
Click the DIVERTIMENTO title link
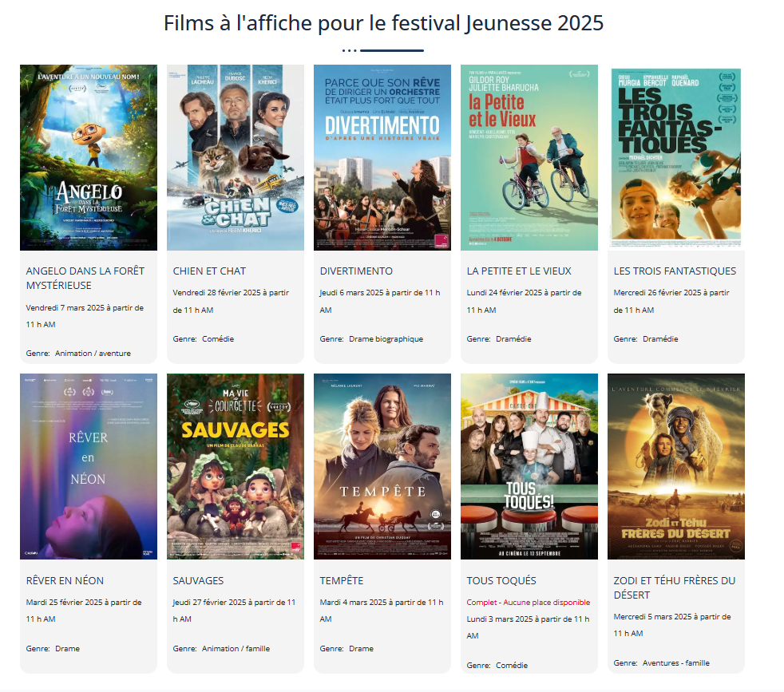pos(357,271)
